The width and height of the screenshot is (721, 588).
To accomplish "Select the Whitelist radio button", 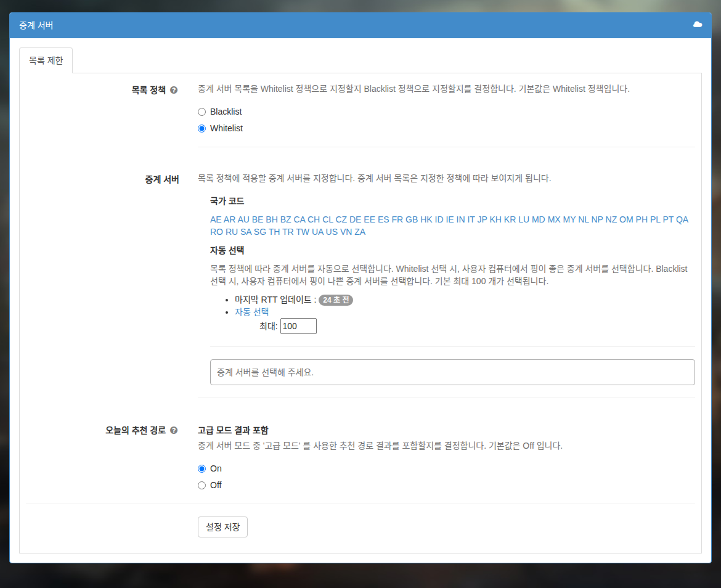I will [x=202, y=128].
